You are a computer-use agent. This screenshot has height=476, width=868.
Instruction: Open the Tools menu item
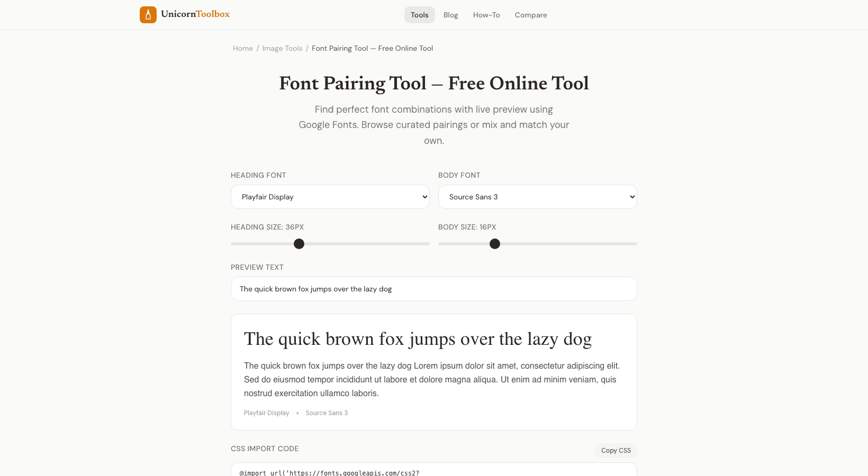(420, 15)
